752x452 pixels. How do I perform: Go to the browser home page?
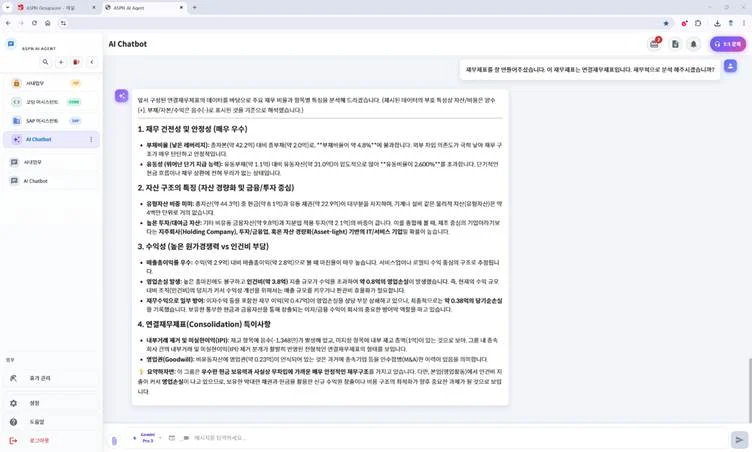[x=47, y=23]
